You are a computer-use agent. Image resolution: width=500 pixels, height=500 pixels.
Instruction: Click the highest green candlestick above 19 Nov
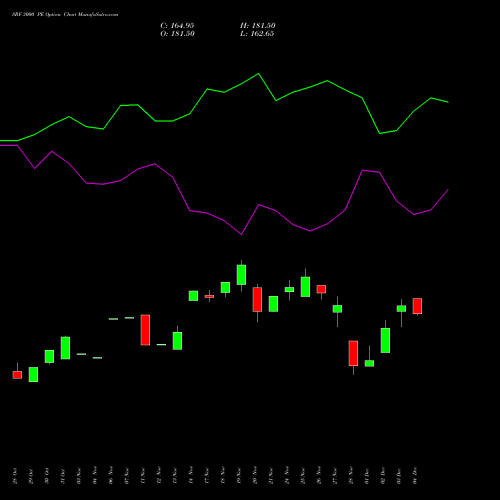click(x=241, y=275)
